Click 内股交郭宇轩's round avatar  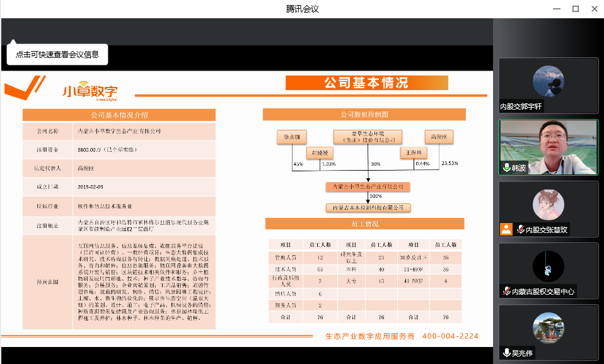548,81
